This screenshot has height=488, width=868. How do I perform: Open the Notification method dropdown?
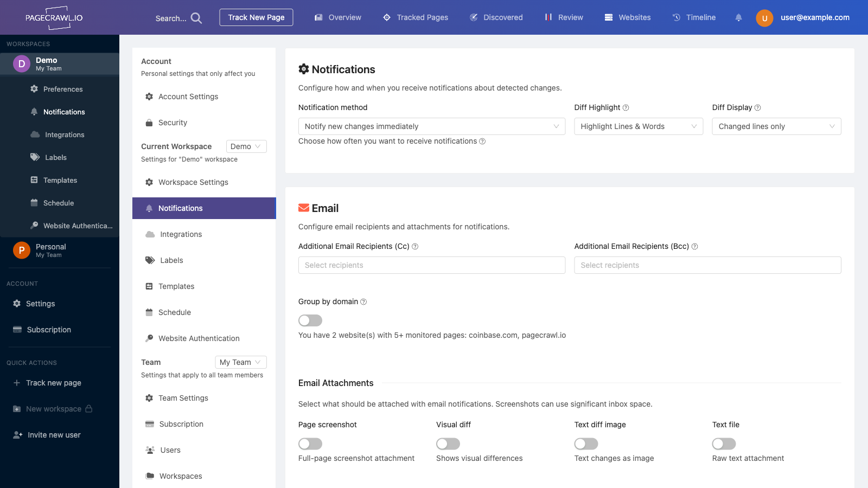pyautogui.click(x=431, y=126)
